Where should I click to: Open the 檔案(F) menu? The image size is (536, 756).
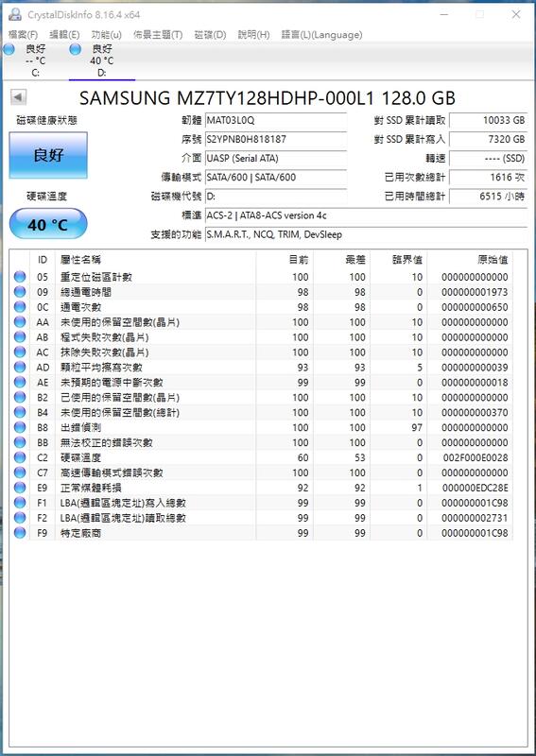coord(23,35)
